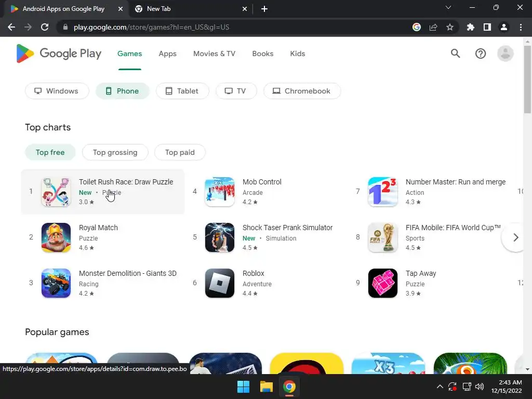The width and height of the screenshot is (532, 399).
Task: Toggle Chrome side panel icon
Action: (487, 27)
